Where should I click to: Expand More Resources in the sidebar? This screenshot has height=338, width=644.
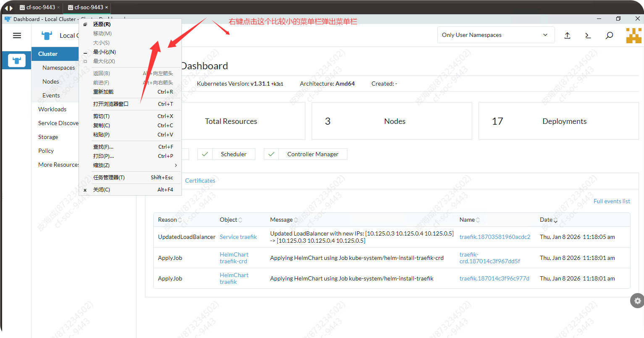58,165
